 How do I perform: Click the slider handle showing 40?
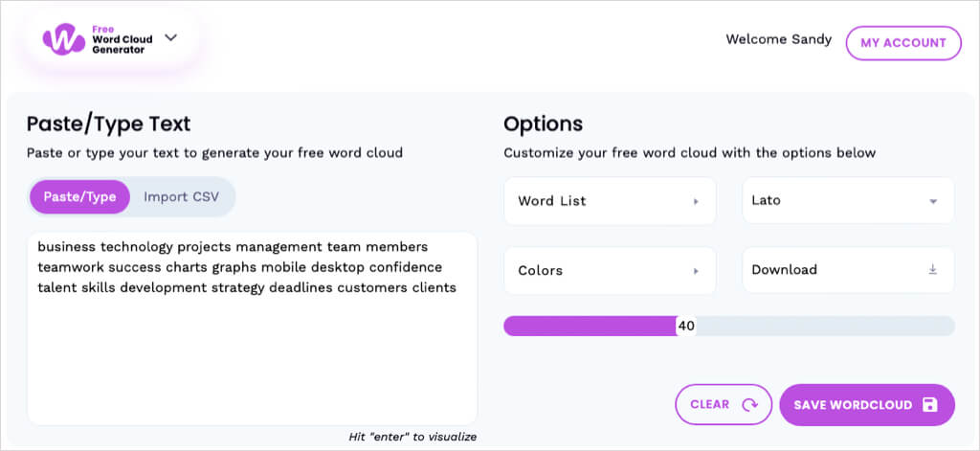coord(685,326)
